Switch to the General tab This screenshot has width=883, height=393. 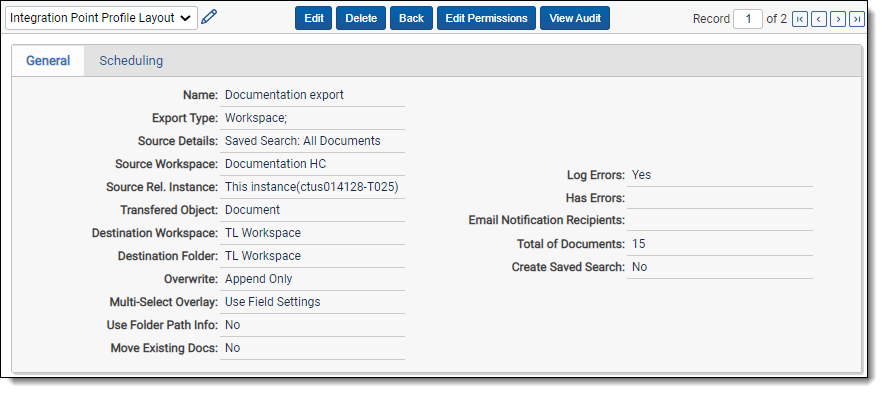[x=48, y=61]
